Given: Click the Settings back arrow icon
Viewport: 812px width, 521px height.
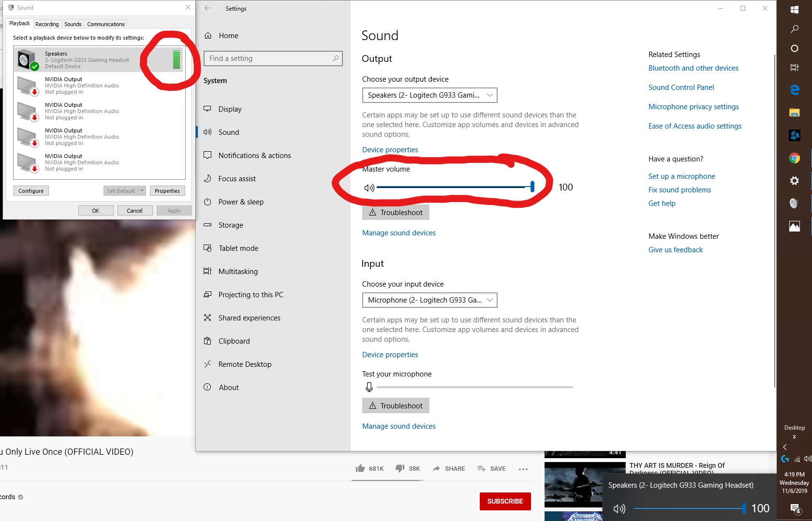Looking at the screenshot, I should click(207, 8).
